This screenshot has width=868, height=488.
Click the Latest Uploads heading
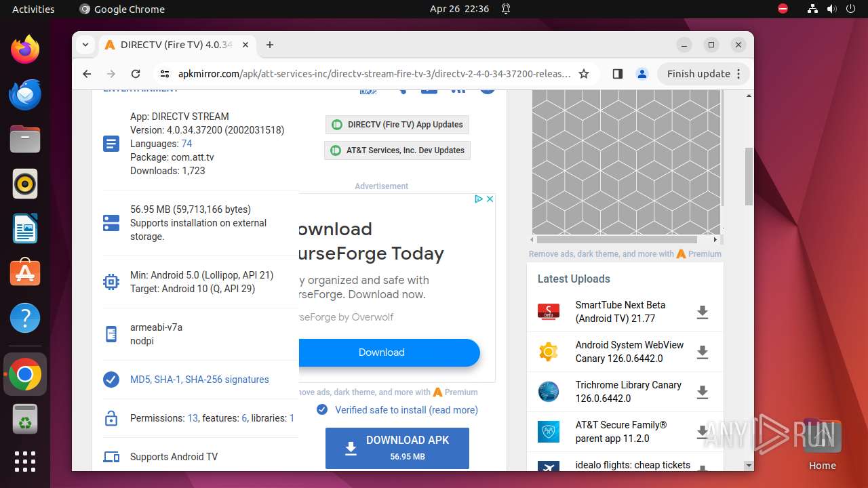pyautogui.click(x=574, y=279)
